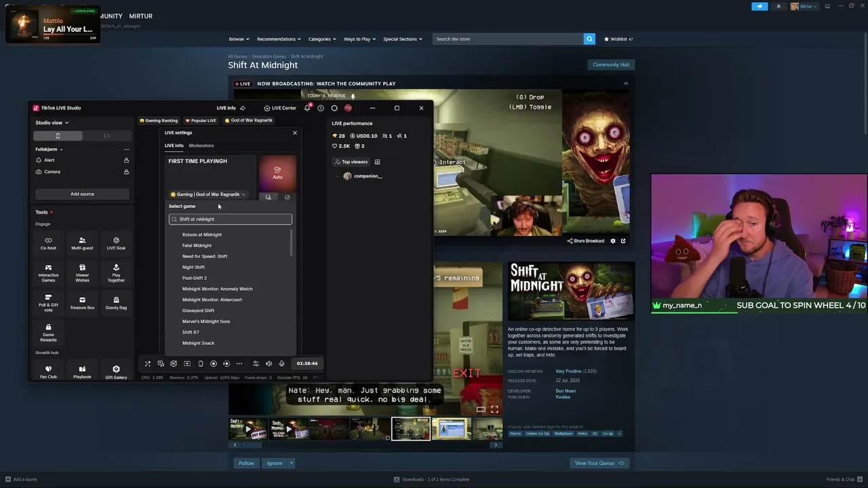This screenshot has height=488, width=868.
Task: Click game list scrollbar in Select game
Action: click(292, 243)
